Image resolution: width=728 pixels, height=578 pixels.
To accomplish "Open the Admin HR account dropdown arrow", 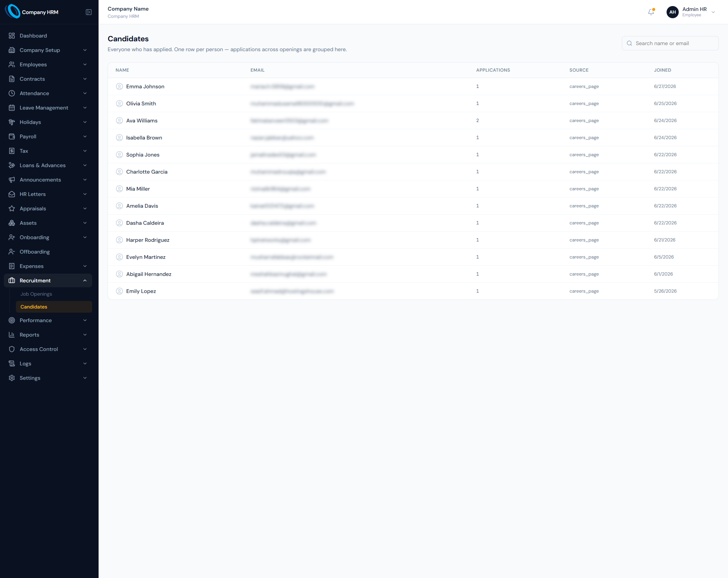I will point(713,12).
